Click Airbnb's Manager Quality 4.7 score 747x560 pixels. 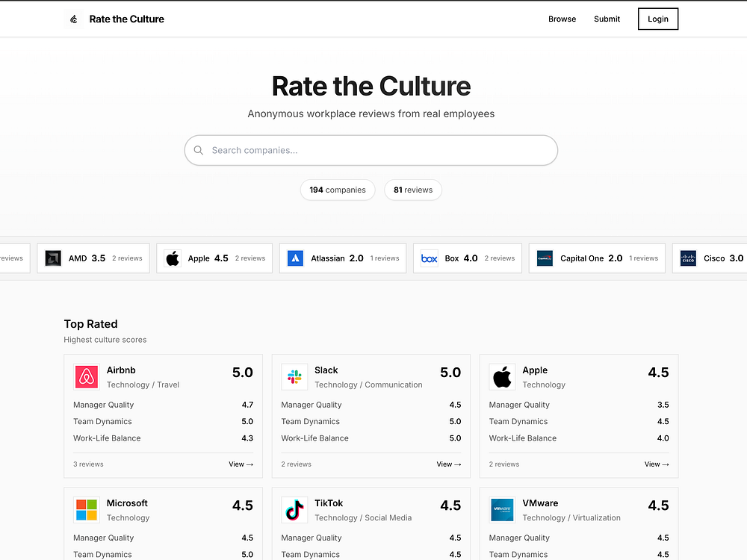pyautogui.click(x=247, y=405)
